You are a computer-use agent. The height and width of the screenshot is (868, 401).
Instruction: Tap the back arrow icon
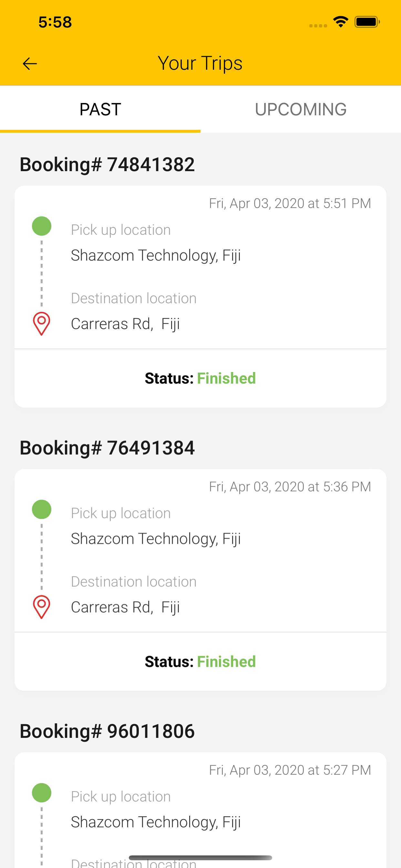[x=30, y=64]
